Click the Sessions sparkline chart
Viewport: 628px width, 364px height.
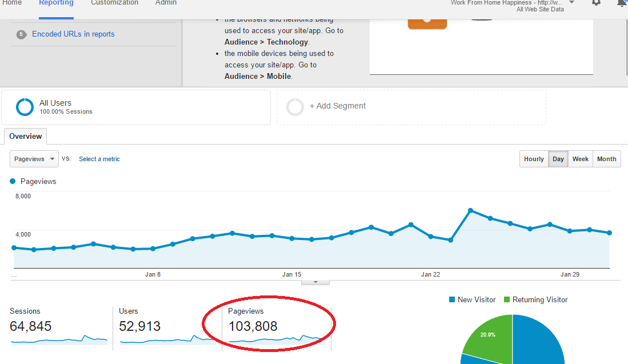59,339
